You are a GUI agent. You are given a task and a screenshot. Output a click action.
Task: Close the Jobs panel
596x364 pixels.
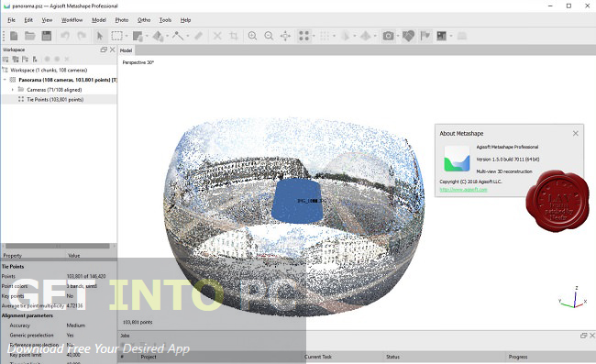[x=592, y=336]
